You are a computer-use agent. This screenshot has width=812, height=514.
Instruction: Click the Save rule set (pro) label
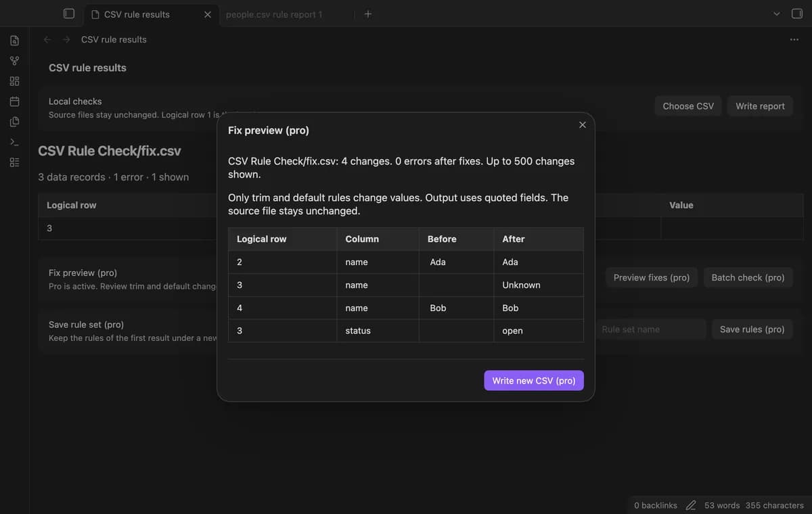[x=86, y=325]
